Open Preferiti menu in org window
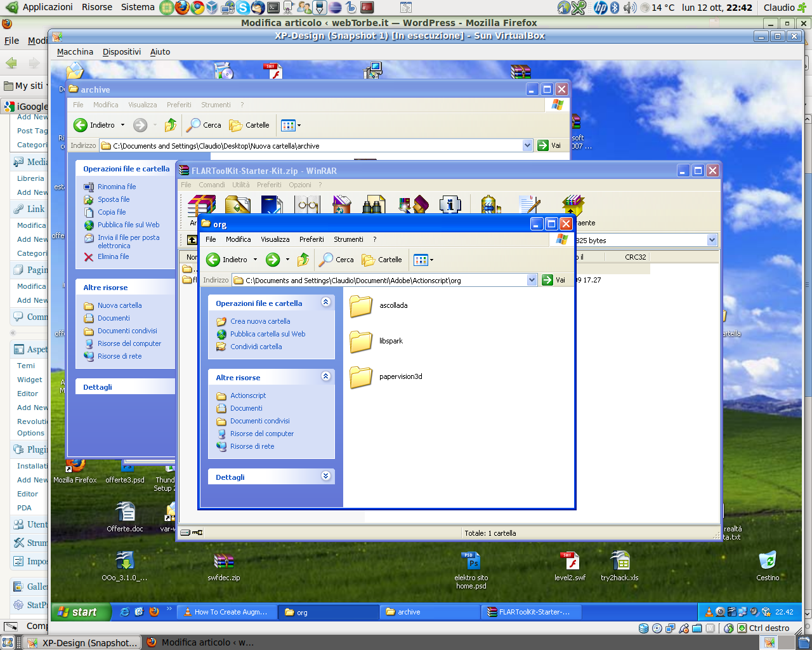The width and height of the screenshot is (812, 650). (311, 239)
